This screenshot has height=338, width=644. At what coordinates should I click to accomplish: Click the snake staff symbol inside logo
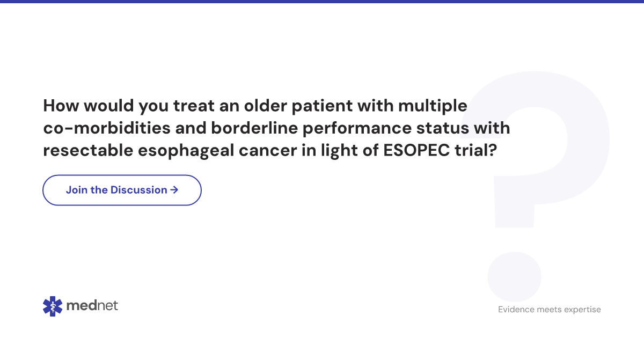point(53,306)
